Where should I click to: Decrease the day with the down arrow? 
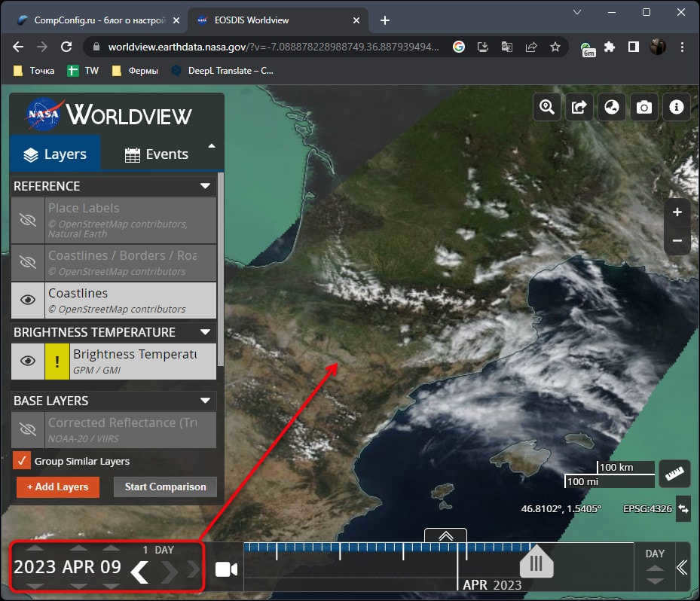tap(112, 586)
